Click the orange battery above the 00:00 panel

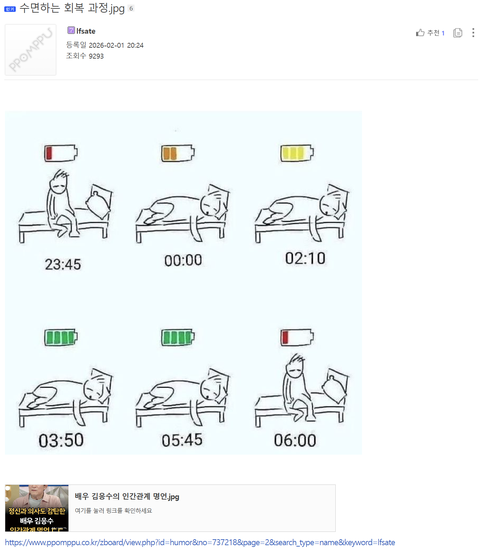point(178,153)
